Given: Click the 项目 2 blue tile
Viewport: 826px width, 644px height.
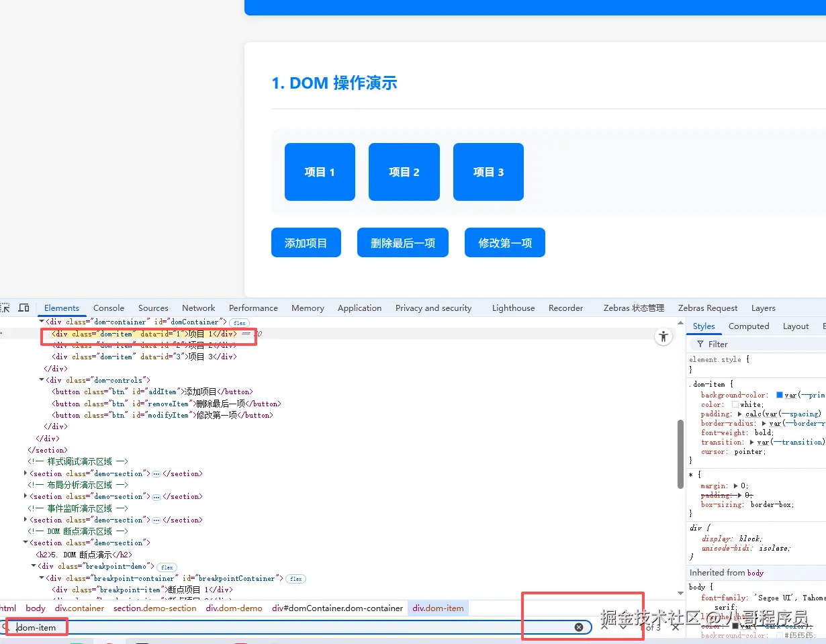Looking at the screenshot, I should (404, 172).
